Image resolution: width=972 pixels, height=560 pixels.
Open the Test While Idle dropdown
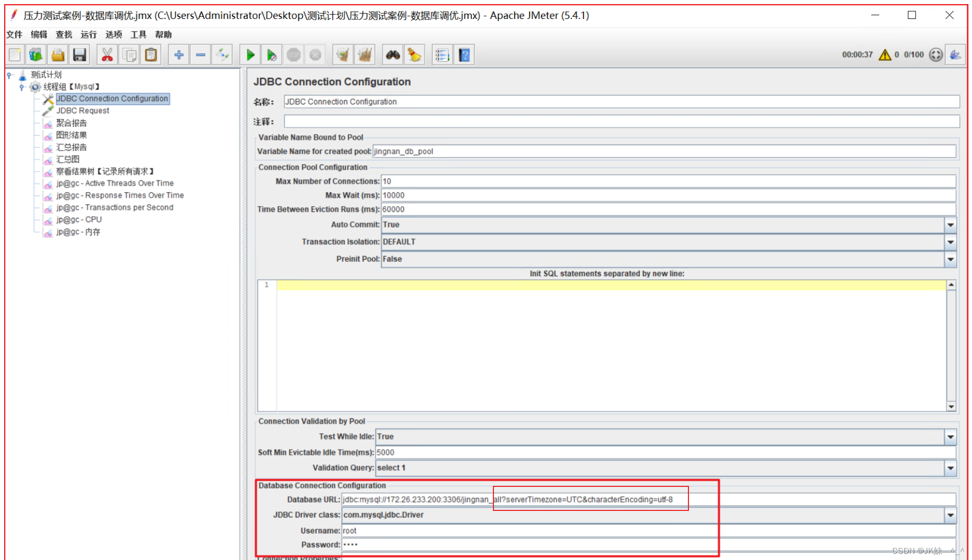coord(951,437)
